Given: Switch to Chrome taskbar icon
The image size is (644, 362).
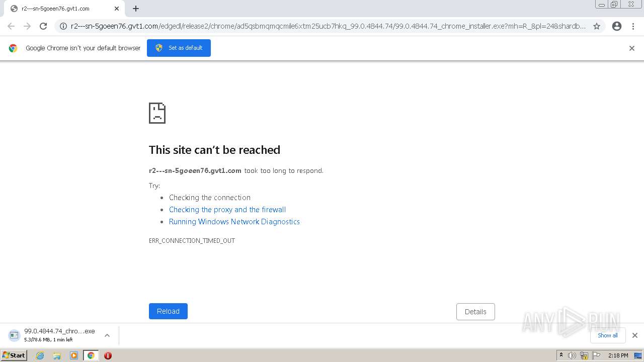Looking at the screenshot, I should coord(91,355).
